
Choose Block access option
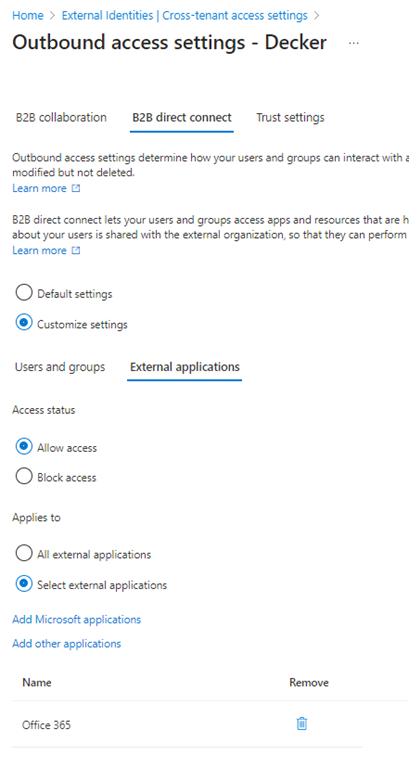[24, 477]
